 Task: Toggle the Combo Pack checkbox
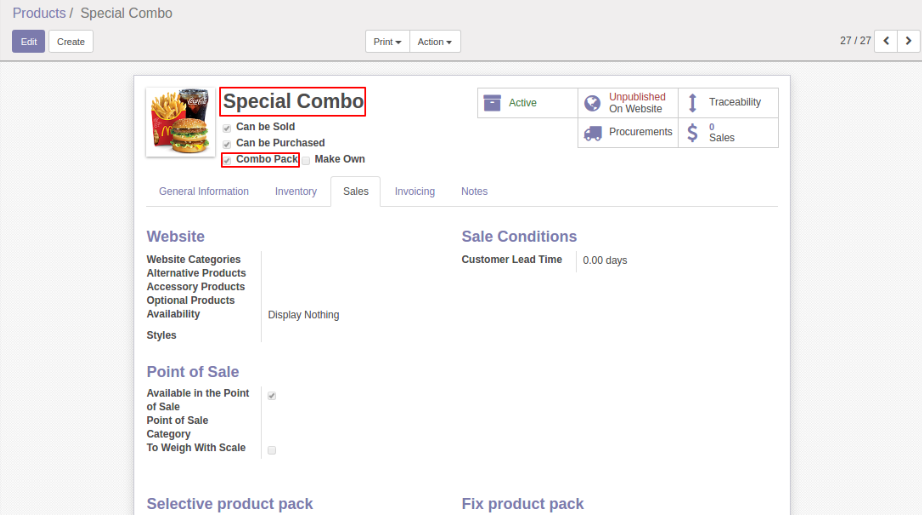(227, 160)
